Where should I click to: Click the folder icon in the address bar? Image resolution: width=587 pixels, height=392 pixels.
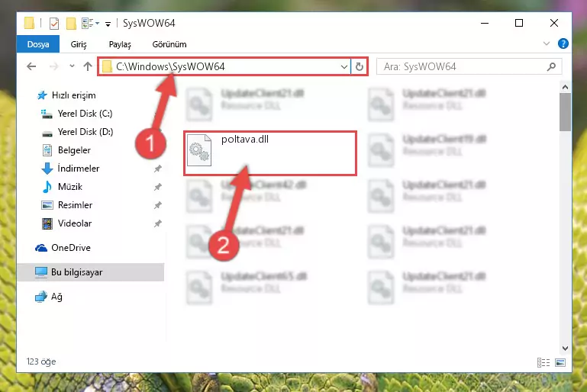(107, 66)
